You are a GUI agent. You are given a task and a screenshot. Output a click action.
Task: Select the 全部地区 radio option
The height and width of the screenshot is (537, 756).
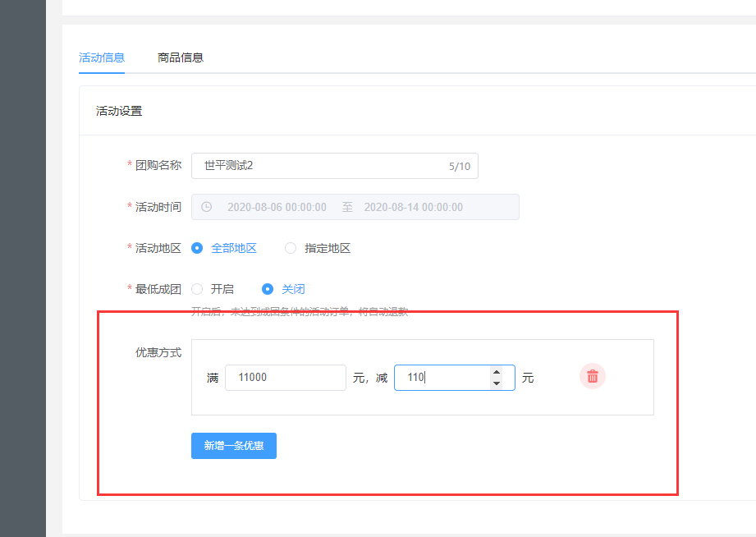pyautogui.click(x=197, y=248)
